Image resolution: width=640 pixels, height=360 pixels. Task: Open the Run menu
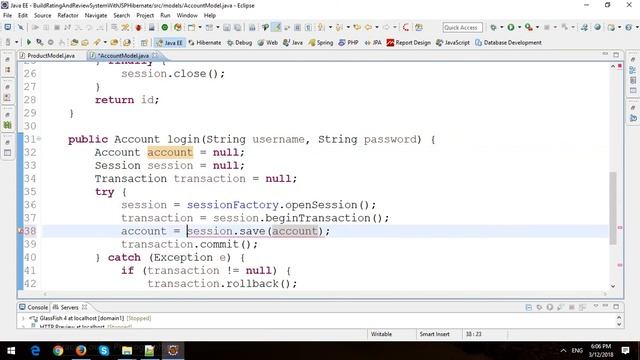(x=165, y=16)
